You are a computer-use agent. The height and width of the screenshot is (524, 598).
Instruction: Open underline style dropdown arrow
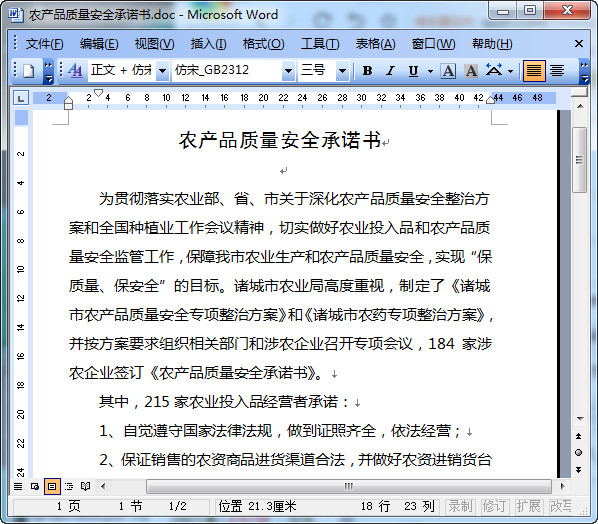click(x=431, y=71)
